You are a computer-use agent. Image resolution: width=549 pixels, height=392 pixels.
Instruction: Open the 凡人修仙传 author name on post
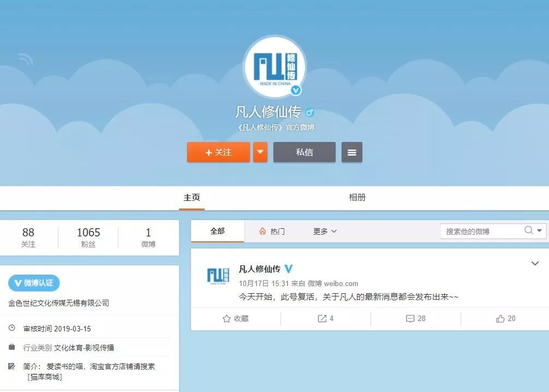[259, 269]
